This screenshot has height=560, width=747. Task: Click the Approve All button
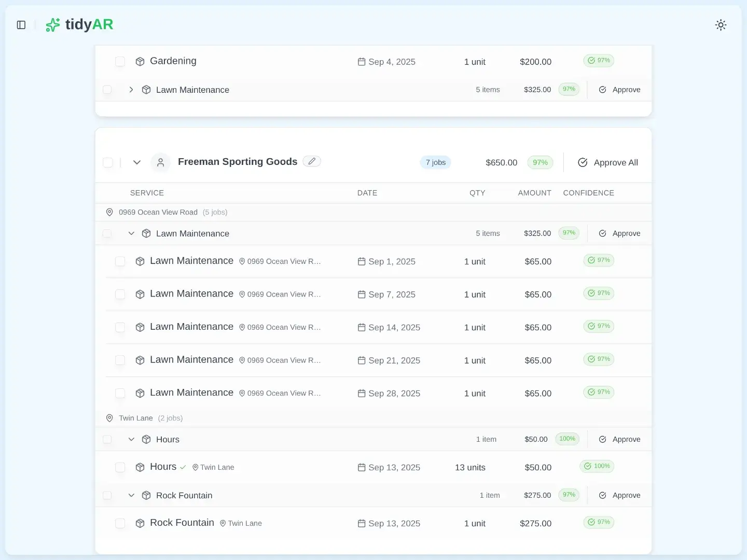[608, 162]
